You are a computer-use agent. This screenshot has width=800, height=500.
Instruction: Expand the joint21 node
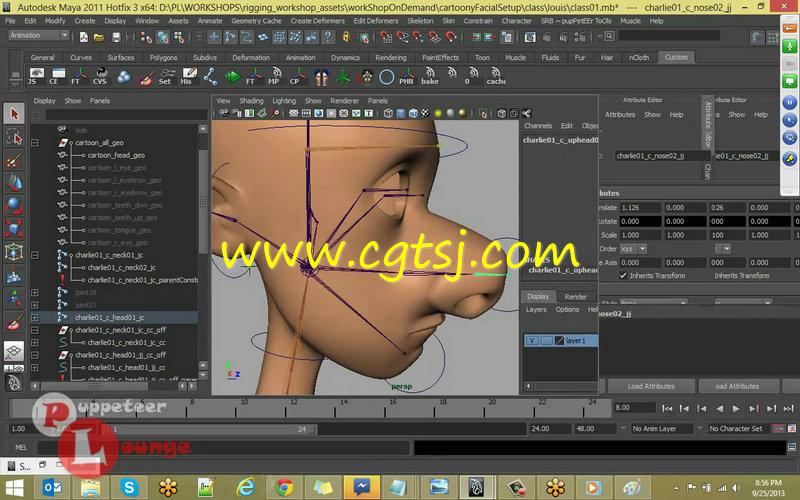click(35, 305)
